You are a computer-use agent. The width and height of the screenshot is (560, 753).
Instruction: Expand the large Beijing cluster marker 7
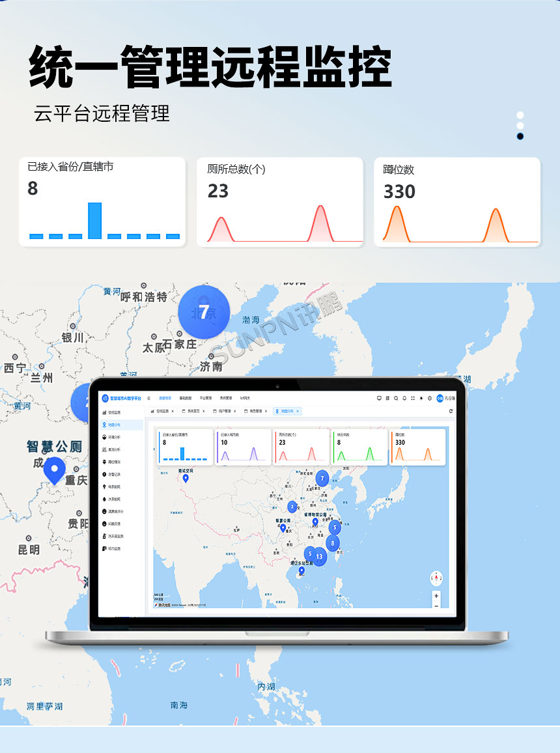point(204,312)
